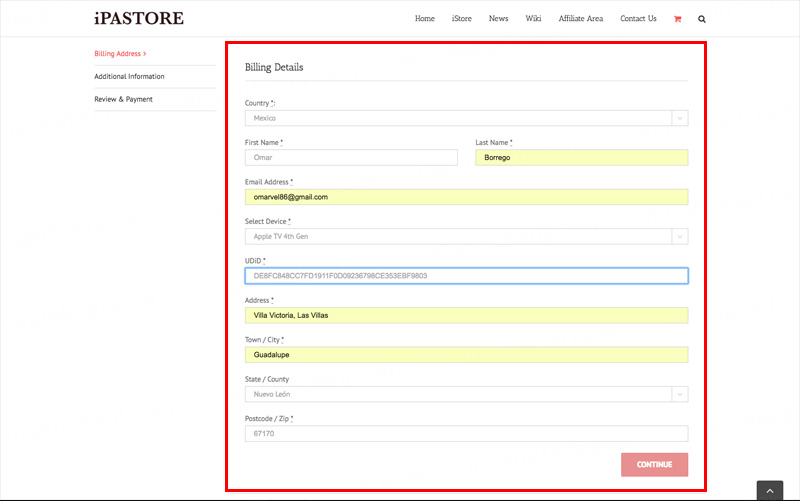Click the Address label
Image resolution: width=800 pixels, height=501 pixels.
[x=259, y=300]
